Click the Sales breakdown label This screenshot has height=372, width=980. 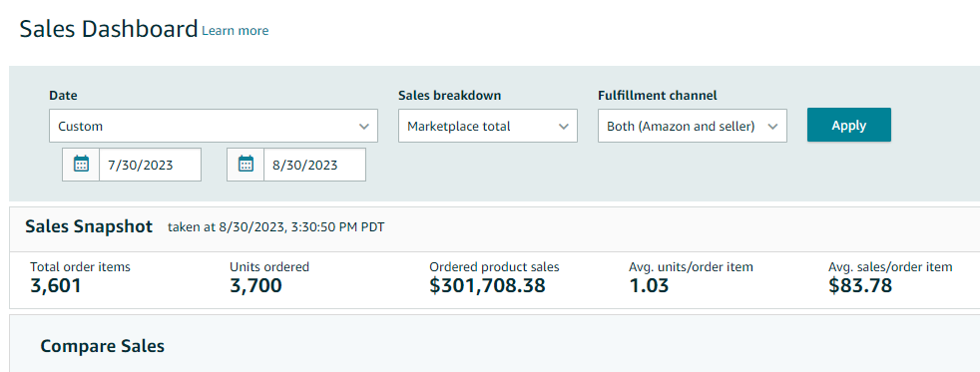pos(450,96)
